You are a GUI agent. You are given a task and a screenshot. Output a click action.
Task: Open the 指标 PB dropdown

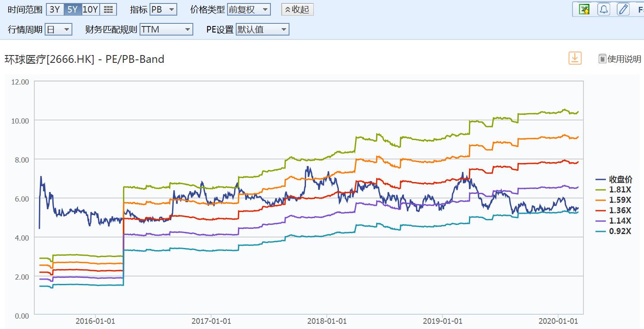pos(163,9)
